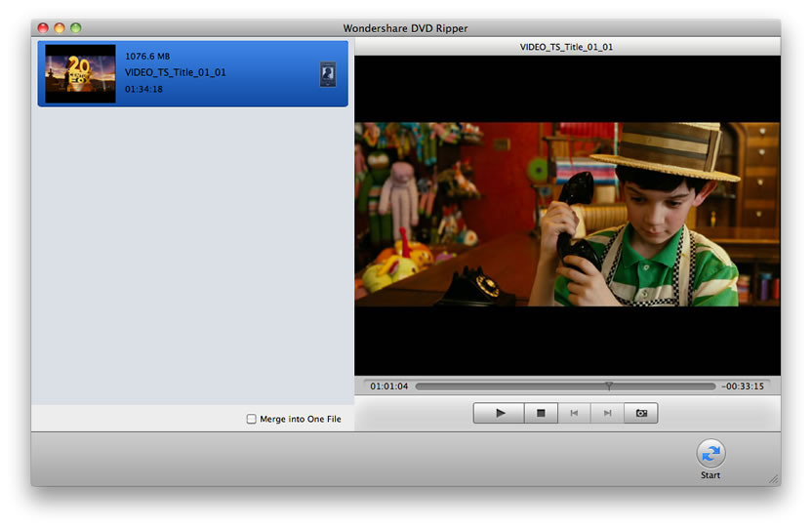This screenshot has width=812, height=529.
Task: Click the preview header VIDEO_TS_Title_01_01
Action: 566,47
